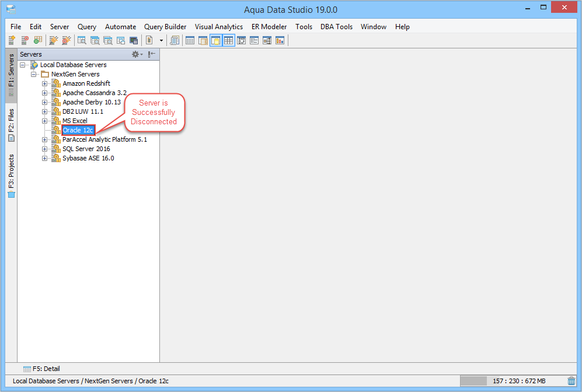Viewport: 582px width, 392px height.
Task: Open the Query menu
Action: tap(87, 27)
